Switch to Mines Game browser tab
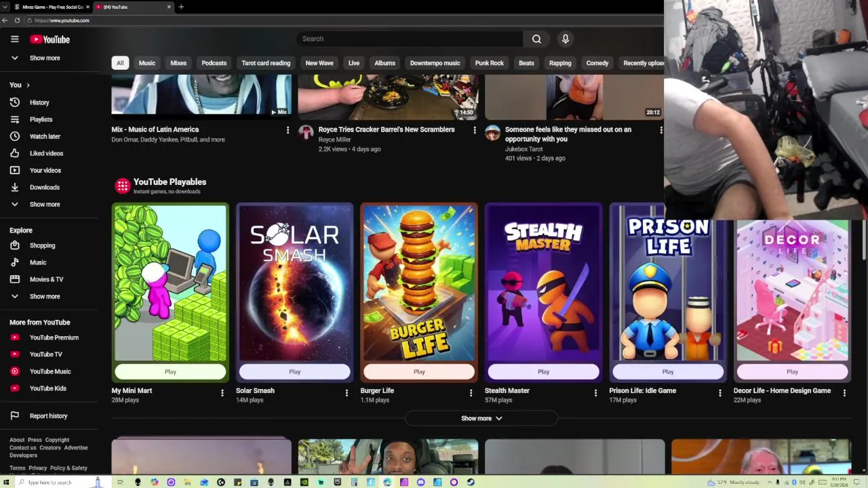Viewport: 868px width, 488px height. click(x=52, y=7)
